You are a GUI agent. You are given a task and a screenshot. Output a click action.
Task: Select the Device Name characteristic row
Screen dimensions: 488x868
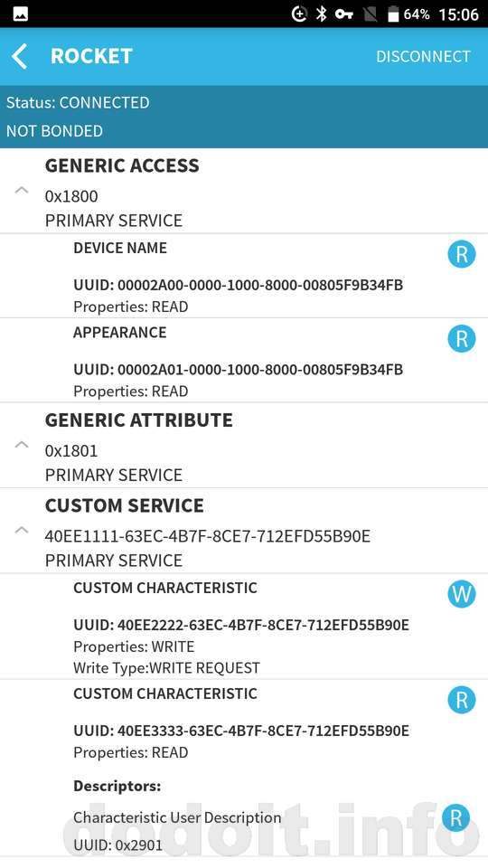point(244,276)
